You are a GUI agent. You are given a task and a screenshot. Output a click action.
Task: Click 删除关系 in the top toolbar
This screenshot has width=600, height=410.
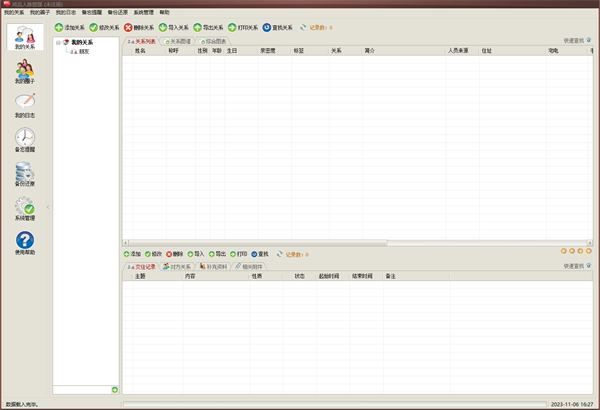[x=139, y=28]
